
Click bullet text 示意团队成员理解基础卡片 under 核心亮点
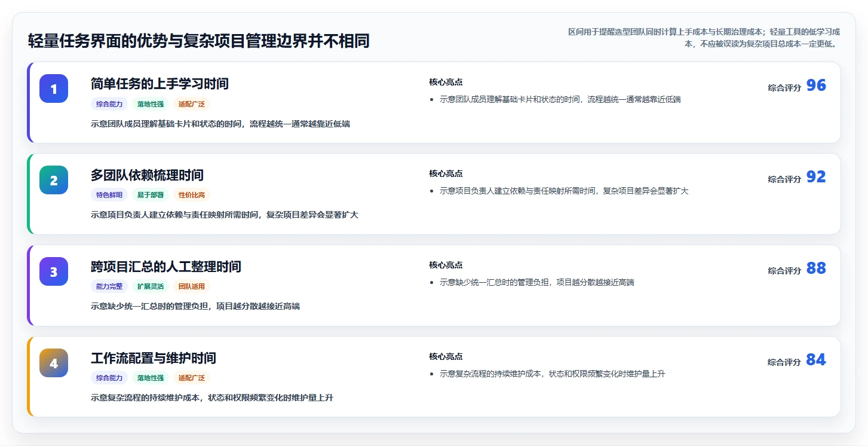click(x=560, y=99)
